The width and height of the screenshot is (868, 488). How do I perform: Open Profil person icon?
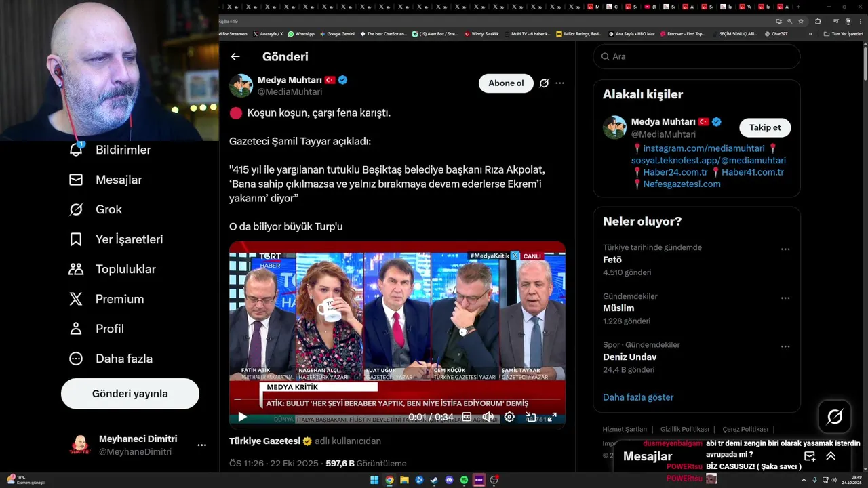click(76, 329)
